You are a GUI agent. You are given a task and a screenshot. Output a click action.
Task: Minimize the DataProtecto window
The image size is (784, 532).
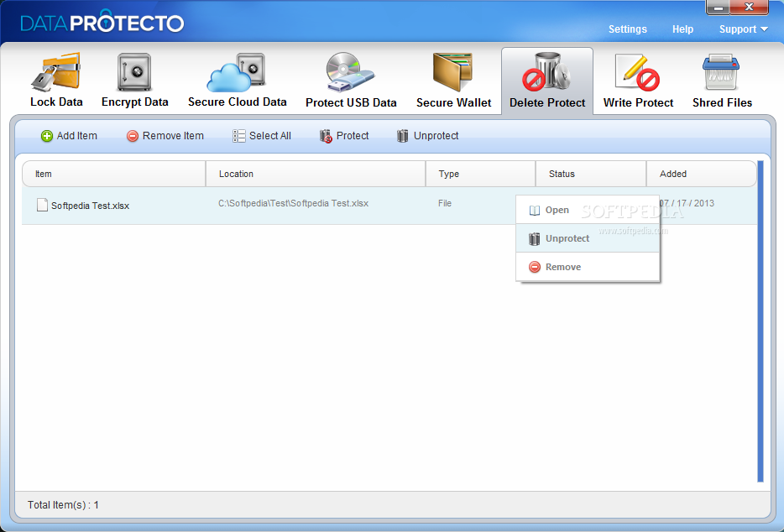718,8
